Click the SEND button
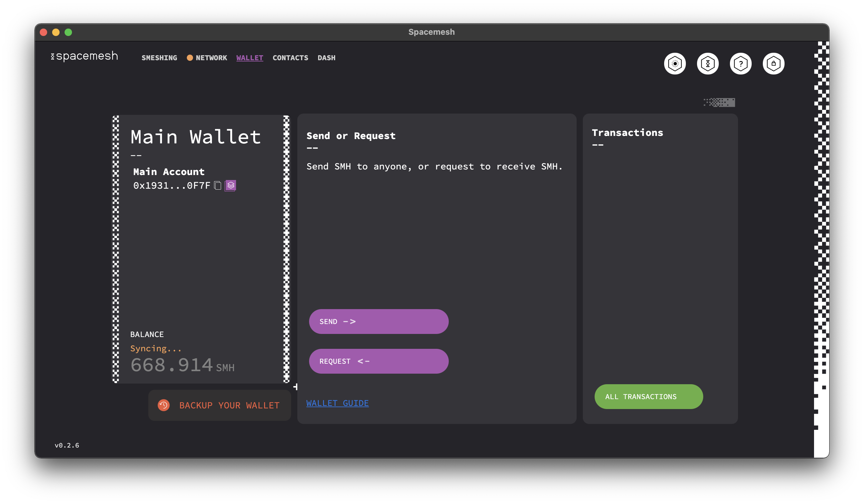The image size is (864, 504). tap(379, 321)
